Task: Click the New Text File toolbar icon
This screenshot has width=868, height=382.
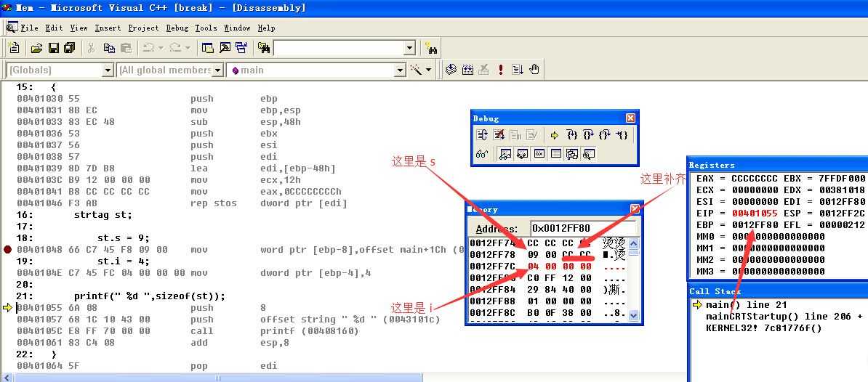Action: coord(15,48)
